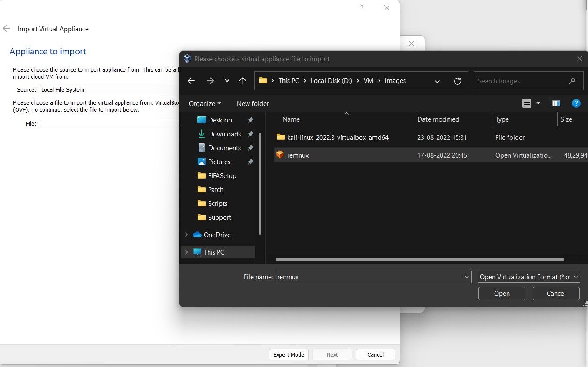Switch to Expert Mode
This screenshot has height=367, width=588.
[x=289, y=354]
